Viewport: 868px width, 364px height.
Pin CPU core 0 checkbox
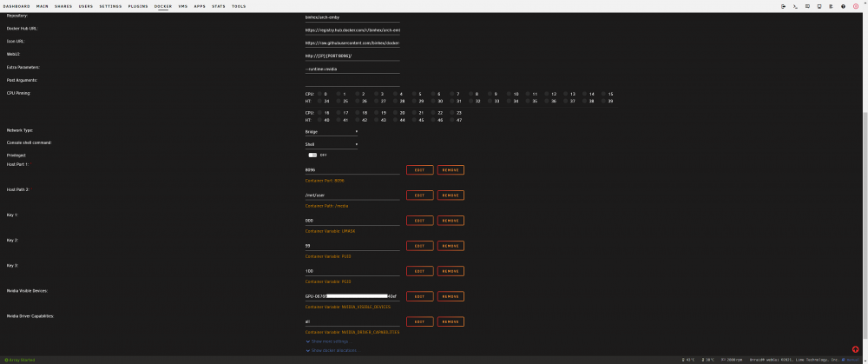pos(319,94)
